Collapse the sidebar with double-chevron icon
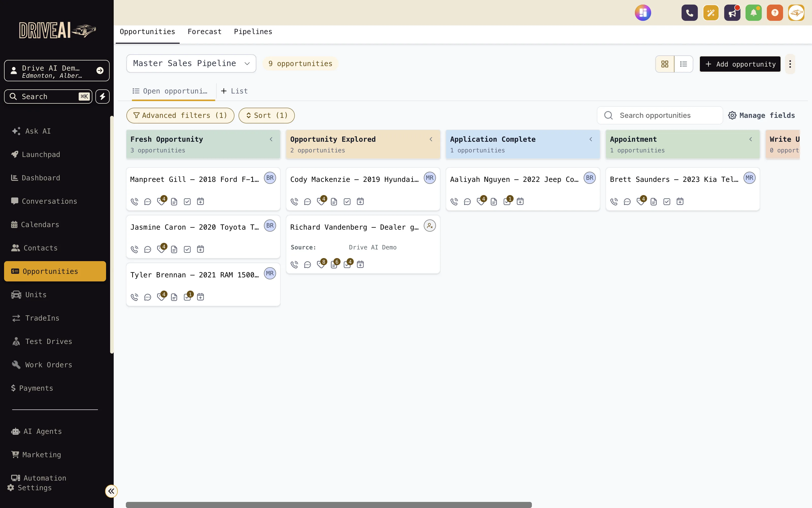Screen dimensions: 812x508 [111, 491]
